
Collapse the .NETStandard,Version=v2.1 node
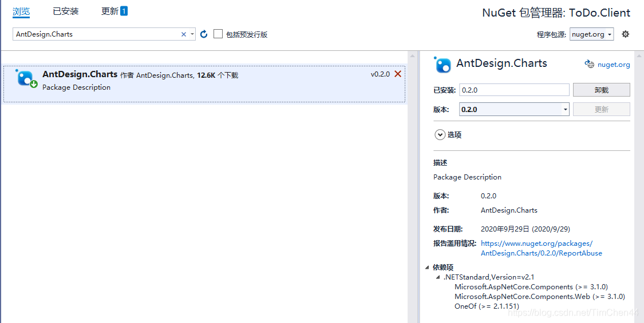pyautogui.click(x=438, y=277)
